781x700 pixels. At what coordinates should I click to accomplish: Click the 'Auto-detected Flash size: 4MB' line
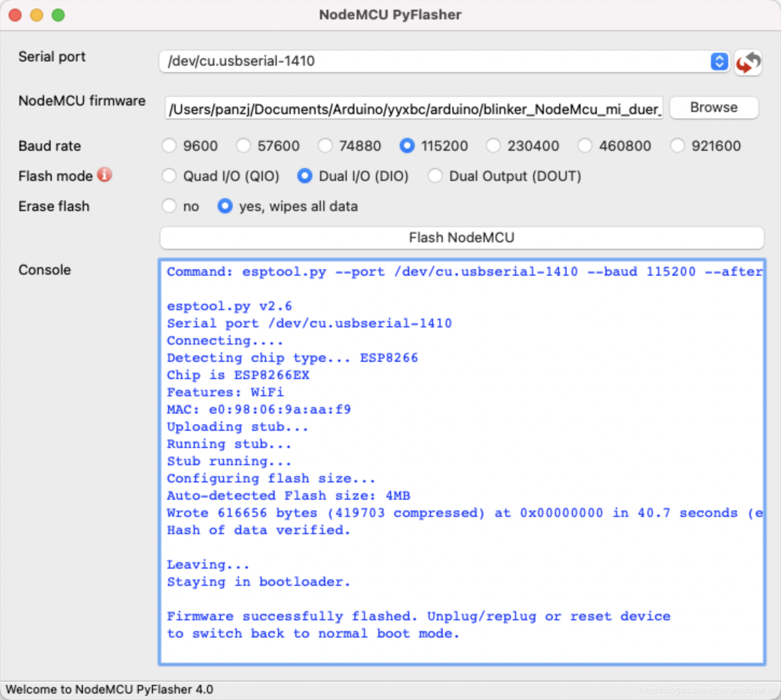[x=288, y=495]
